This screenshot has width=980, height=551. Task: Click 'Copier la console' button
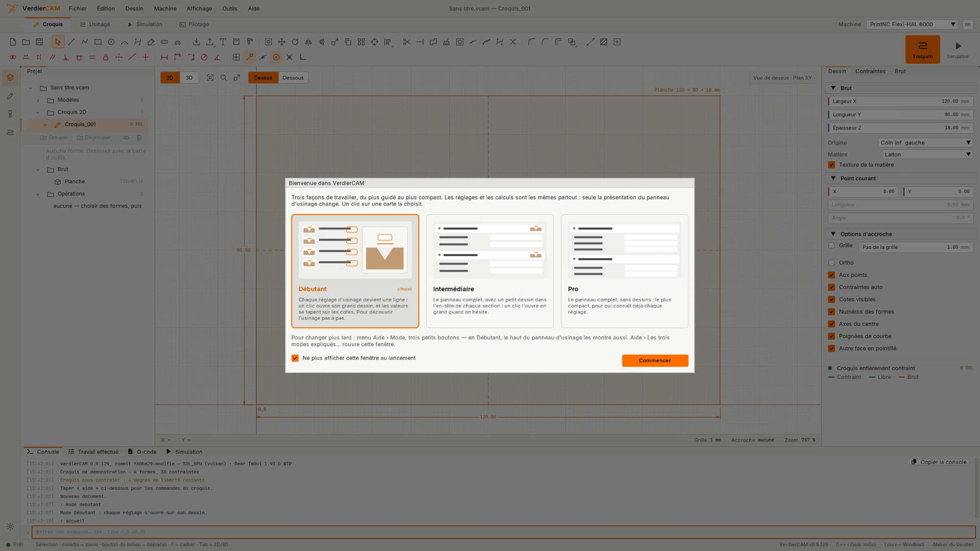939,462
